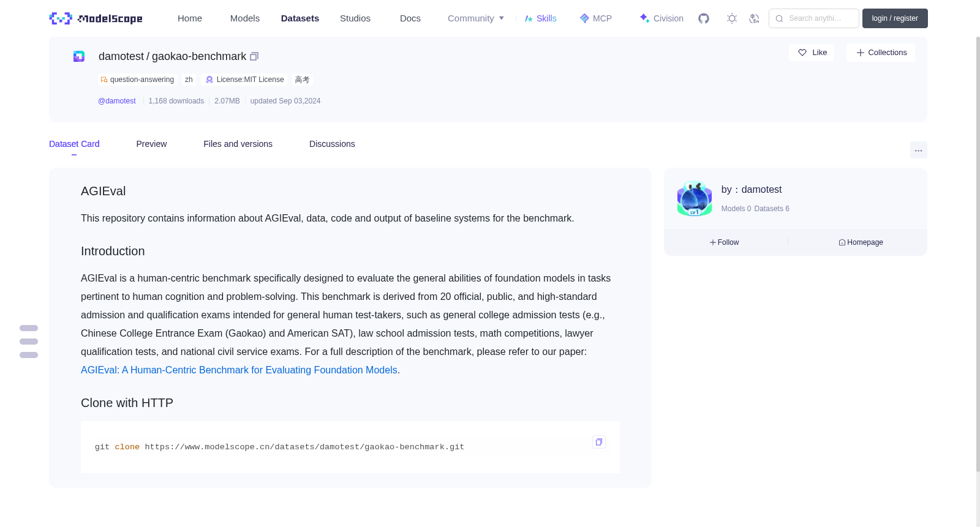Copy the dataset name damotest/gaokao-benchmark

click(x=254, y=56)
